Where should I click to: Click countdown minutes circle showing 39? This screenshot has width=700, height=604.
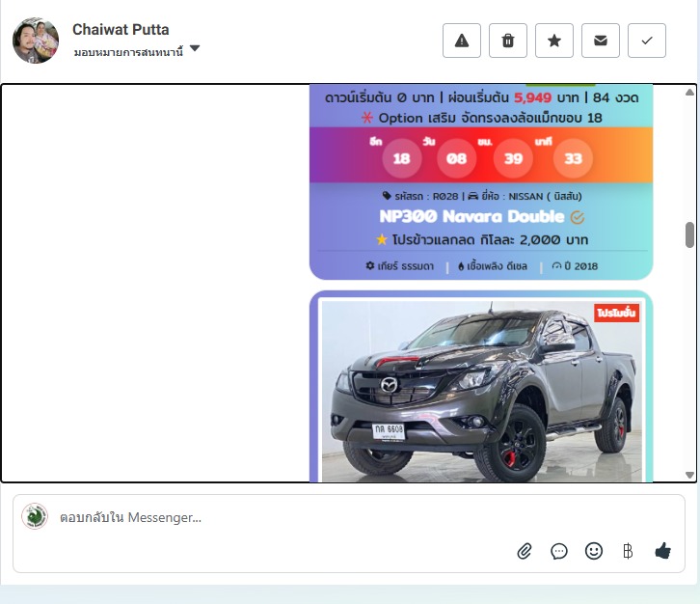(x=513, y=158)
